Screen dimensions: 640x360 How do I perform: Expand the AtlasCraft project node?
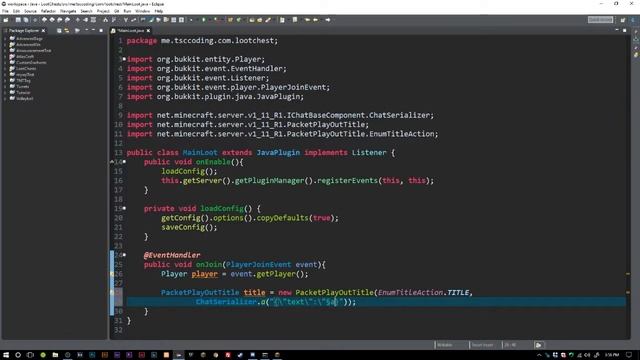tap(5, 57)
